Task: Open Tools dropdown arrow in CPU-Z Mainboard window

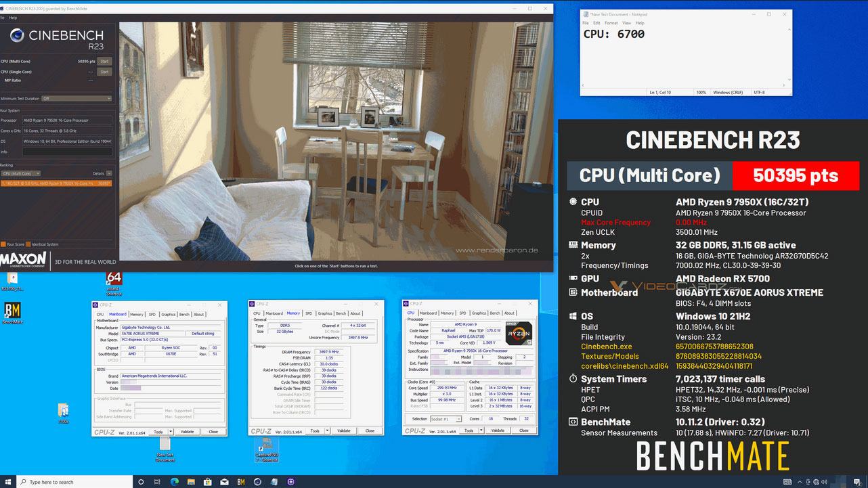Action: pos(170,431)
